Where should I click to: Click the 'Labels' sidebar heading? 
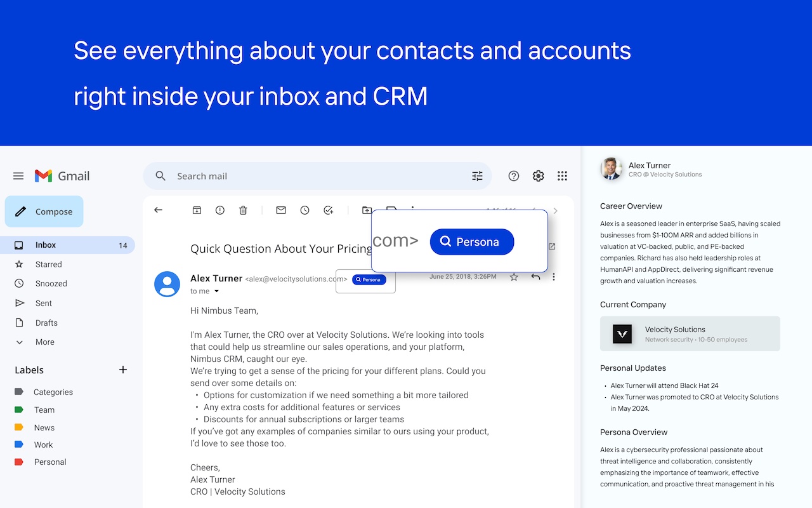(x=29, y=370)
